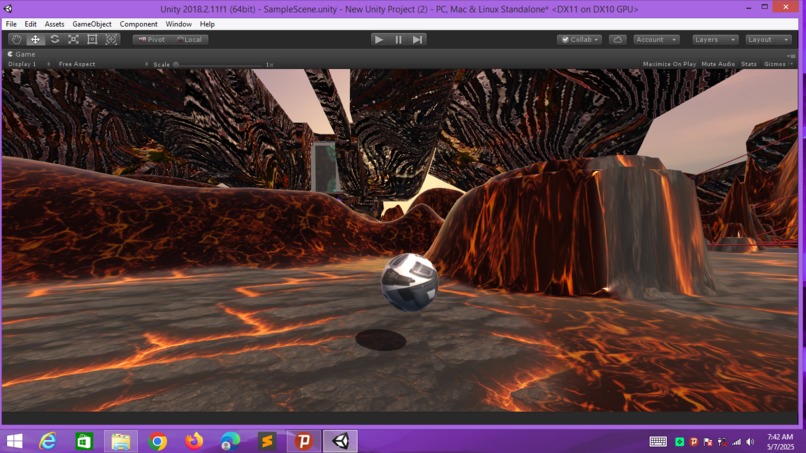
Task: Start Play mode
Action: [x=379, y=40]
